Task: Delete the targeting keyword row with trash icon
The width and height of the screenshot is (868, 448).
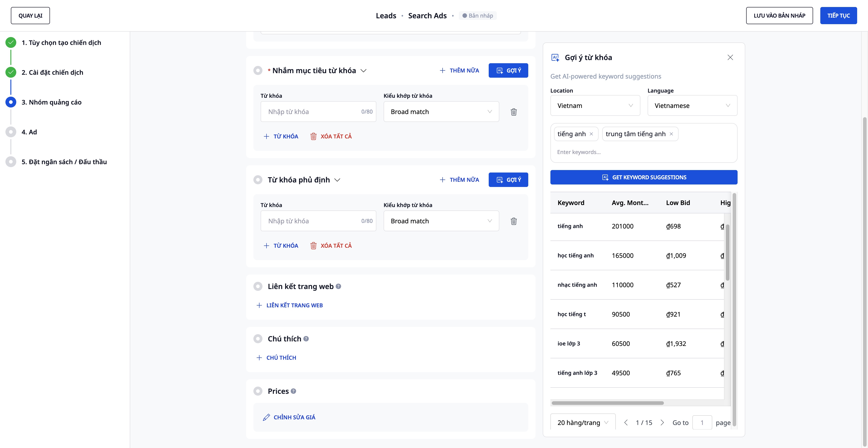Action: [x=514, y=112]
